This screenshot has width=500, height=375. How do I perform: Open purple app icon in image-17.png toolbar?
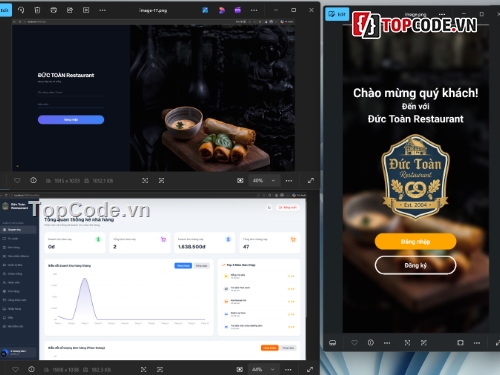tap(238, 10)
